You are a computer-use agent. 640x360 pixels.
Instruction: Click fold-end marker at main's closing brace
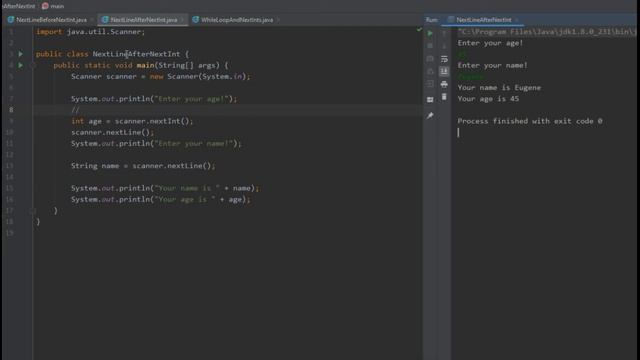coord(33,211)
